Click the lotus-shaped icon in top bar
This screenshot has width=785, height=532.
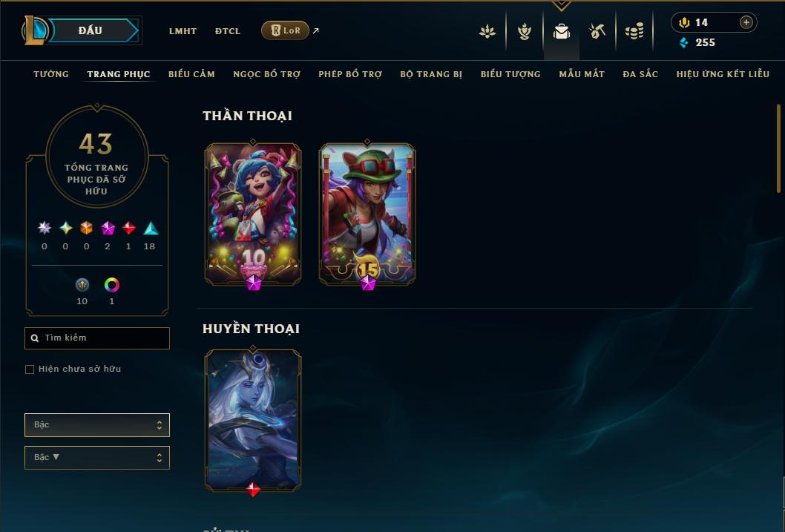[487, 31]
